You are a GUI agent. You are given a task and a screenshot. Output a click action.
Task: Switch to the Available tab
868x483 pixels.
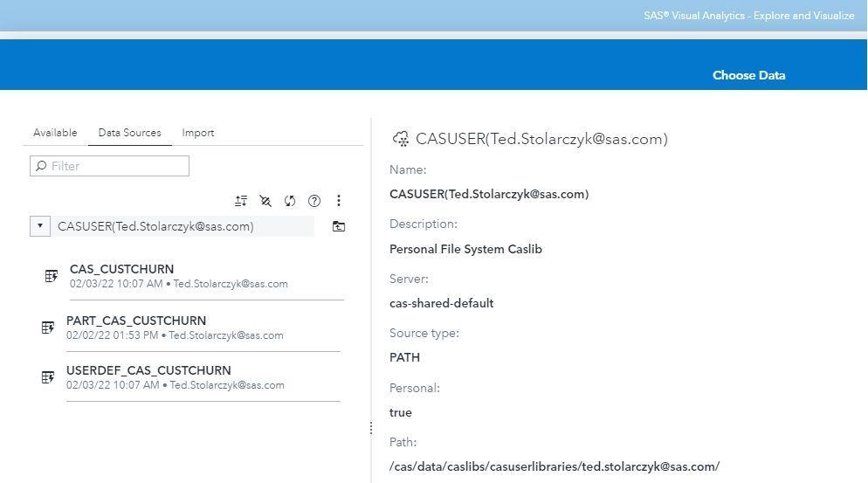55,133
